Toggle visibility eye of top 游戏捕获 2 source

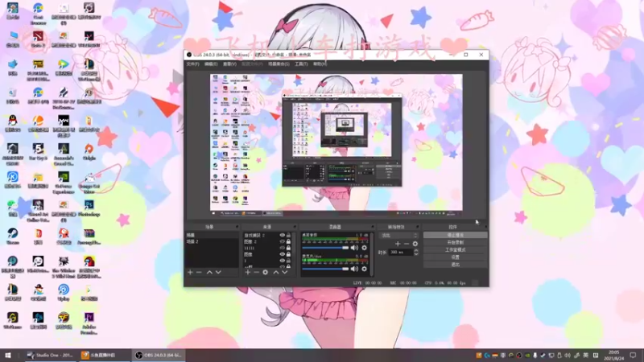coord(283,235)
